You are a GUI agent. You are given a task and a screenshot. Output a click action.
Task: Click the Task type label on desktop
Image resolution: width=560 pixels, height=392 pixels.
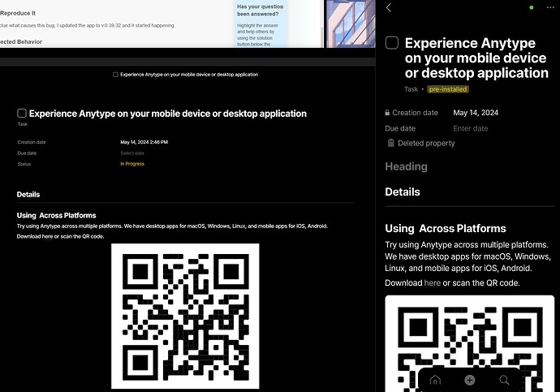pyautogui.click(x=23, y=124)
